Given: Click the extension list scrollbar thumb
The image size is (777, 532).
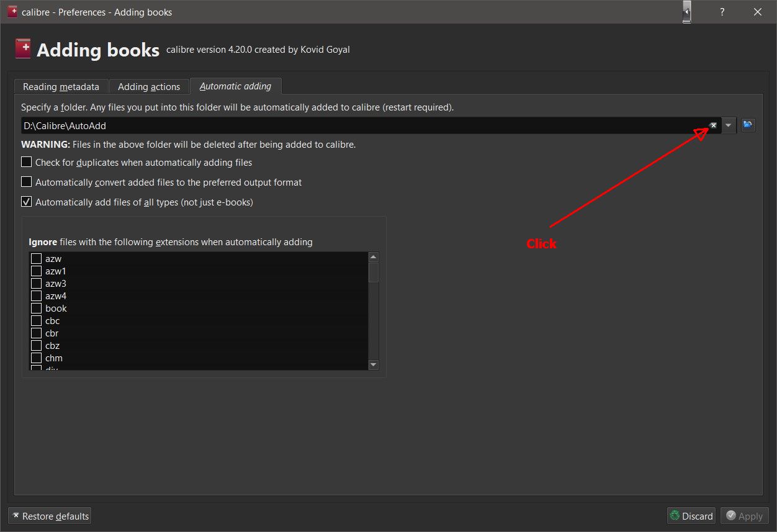Looking at the screenshot, I should coord(373,272).
